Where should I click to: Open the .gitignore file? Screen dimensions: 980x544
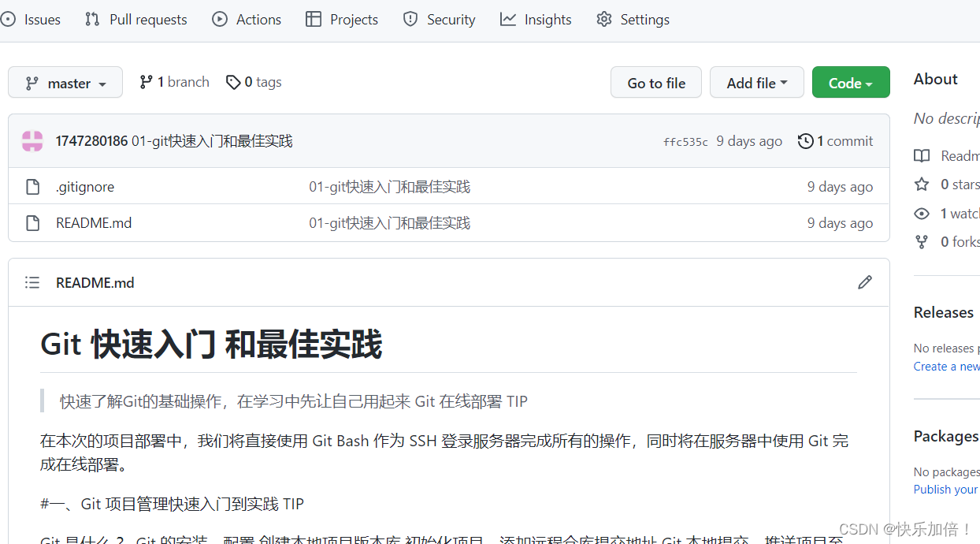tap(85, 187)
